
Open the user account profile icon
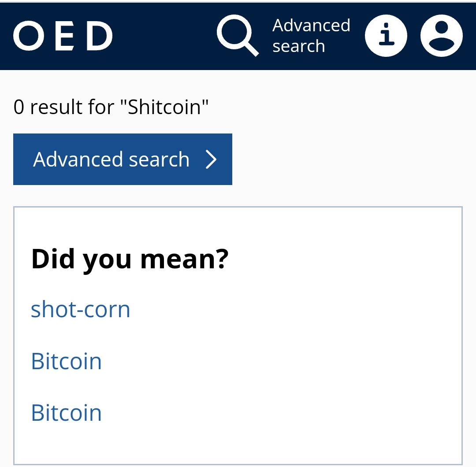tap(441, 36)
